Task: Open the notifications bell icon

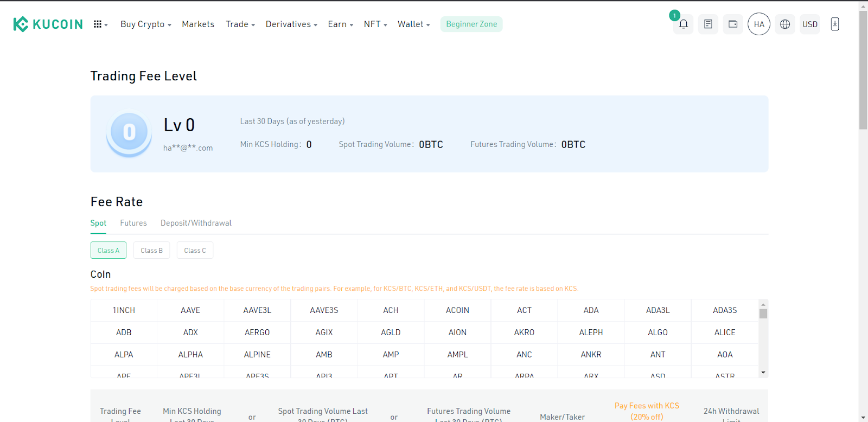Action: [684, 24]
